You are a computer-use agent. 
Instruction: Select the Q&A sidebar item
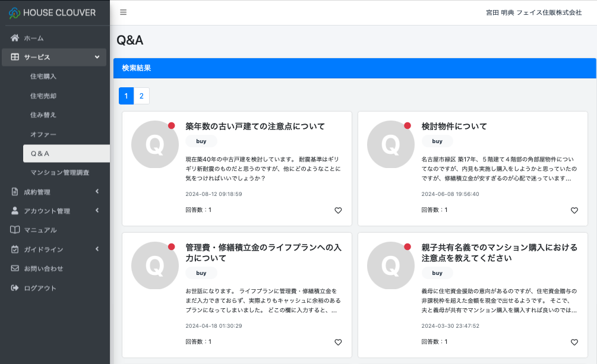pyautogui.click(x=67, y=153)
